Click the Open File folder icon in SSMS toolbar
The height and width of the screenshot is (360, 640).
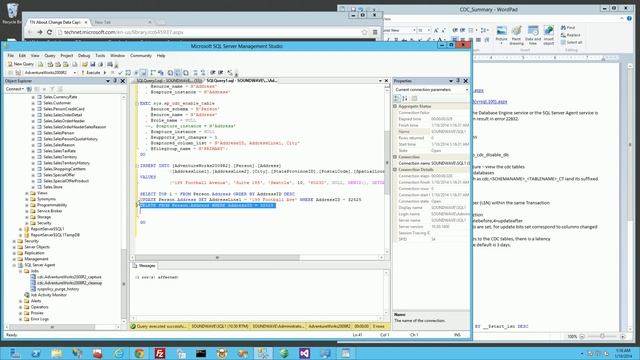[x=84, y=64]
